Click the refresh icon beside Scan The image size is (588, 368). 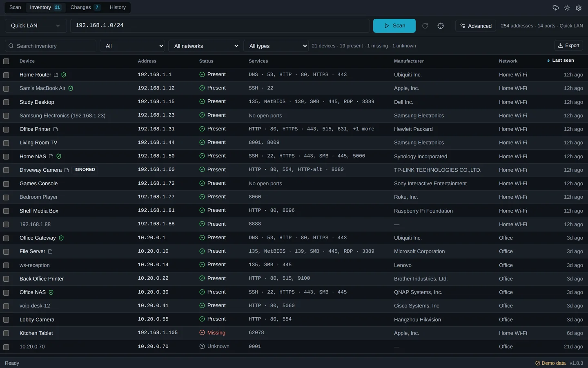[x=425, y=26]
